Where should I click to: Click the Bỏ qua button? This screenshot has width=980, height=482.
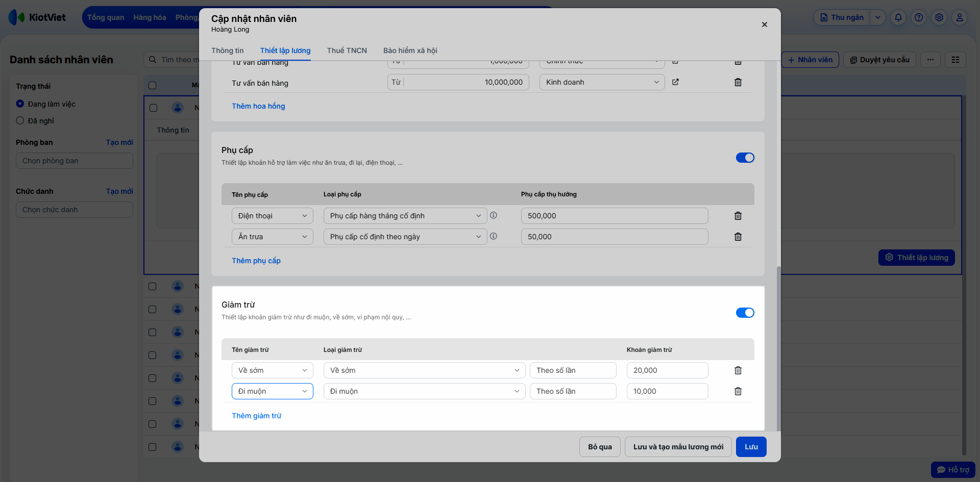600,447
